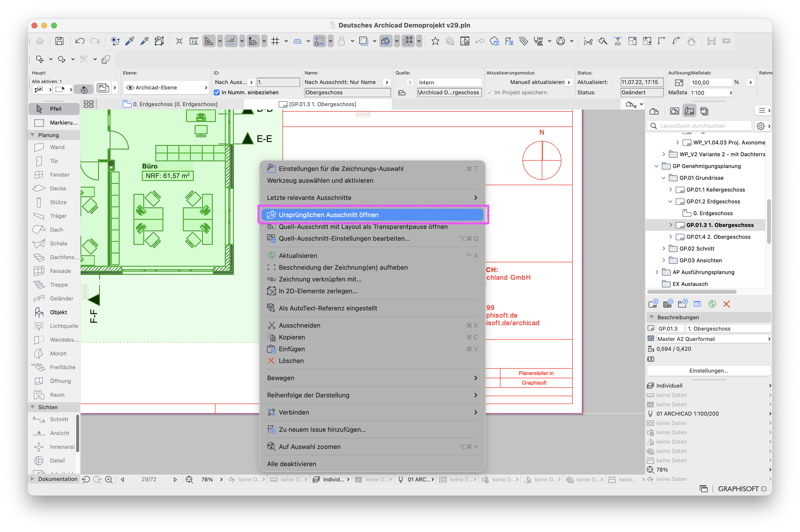The width and height of the screenshot is (800, 532).
Task: Click the GRAPHISOFT ID link
Action: tap(742, 489)
